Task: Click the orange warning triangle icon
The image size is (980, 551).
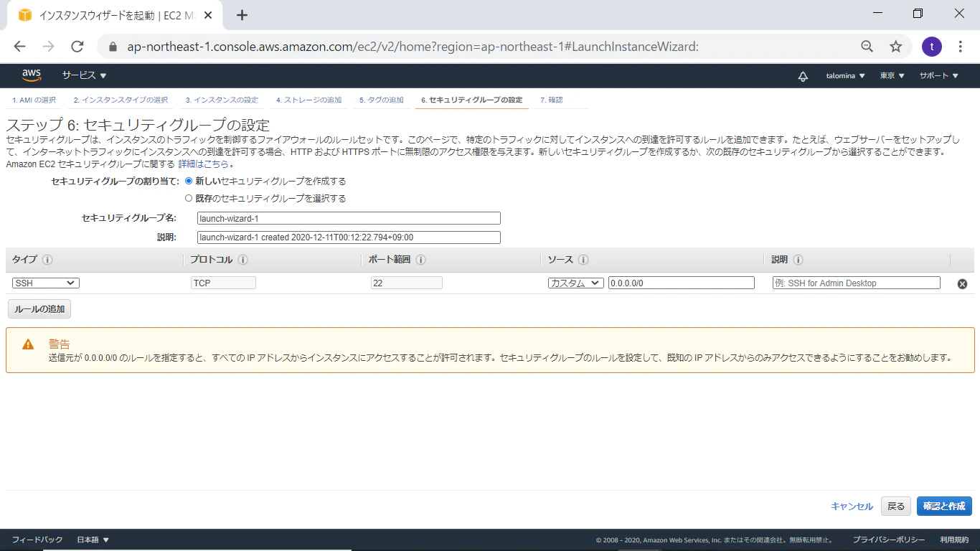Action: pyautogui.click(x=28, y=344)
